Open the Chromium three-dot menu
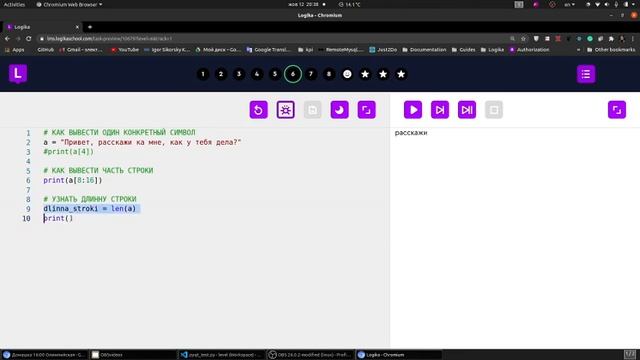Screen dimensions: 640x360 [633, 38]
